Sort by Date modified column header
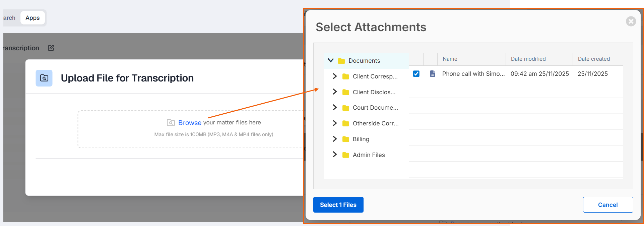 click(x=528, y=59)
